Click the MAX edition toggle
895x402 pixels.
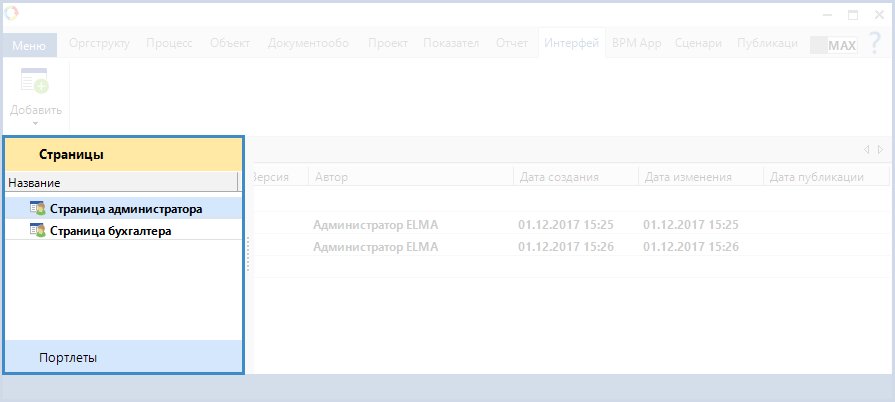834,46
